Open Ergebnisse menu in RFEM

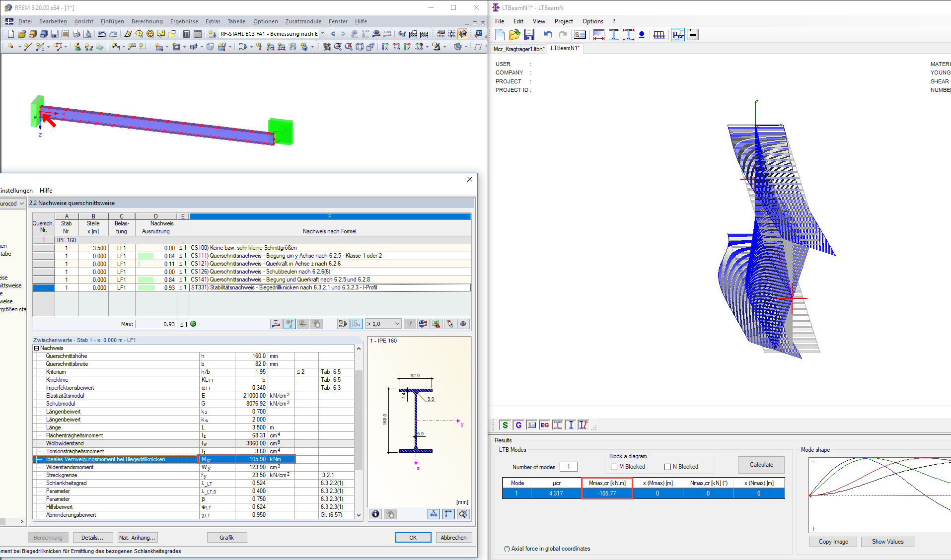coord(184,21)
